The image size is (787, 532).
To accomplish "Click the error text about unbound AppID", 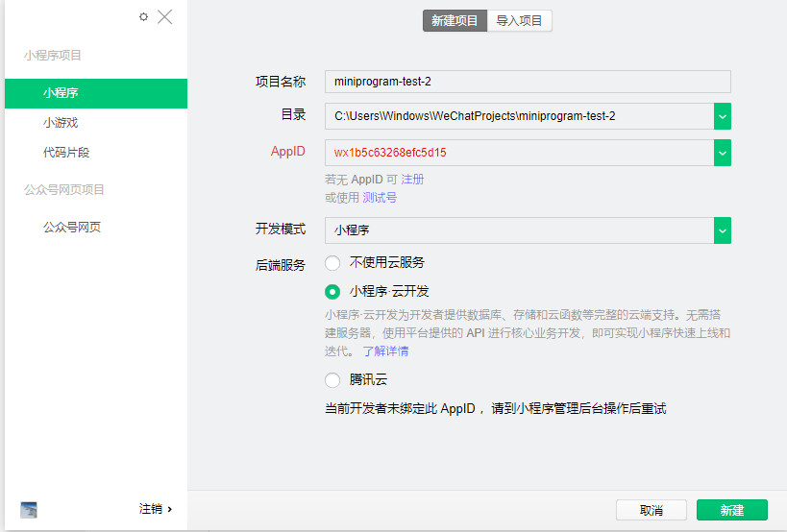I will [496, 409].
